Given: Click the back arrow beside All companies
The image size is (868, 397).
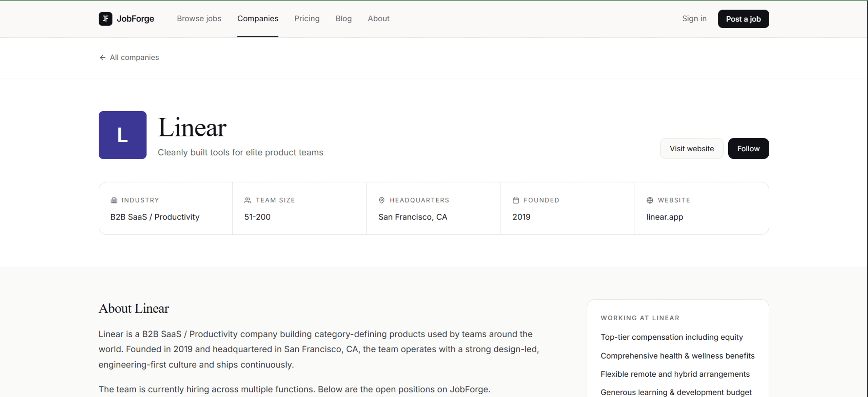Looking at the screenshot, I should click(x=102, y=58).
